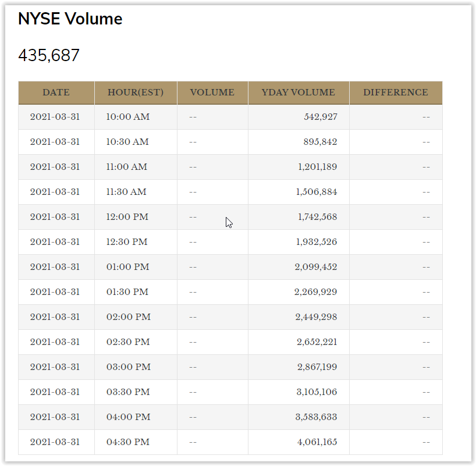Click yesterday volume 542,927
The height and width of the screenshot is (466, 476).
(x=321, y=117)
